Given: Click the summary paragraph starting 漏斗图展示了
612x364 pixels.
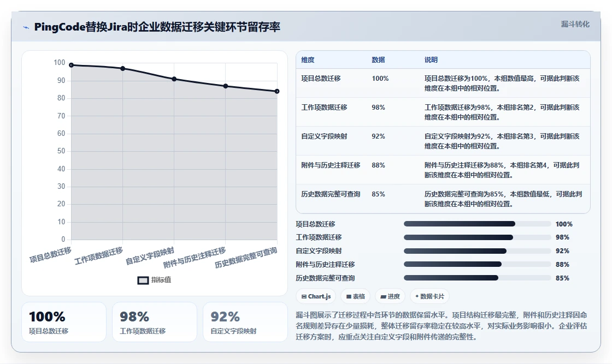Looking at the screenshot, I should [442, 326].
